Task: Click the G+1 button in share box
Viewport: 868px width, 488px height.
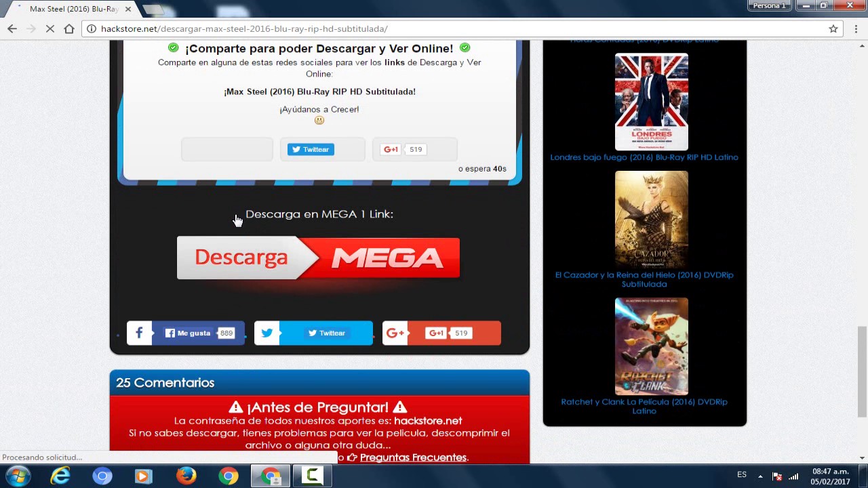Action: tap(391, 149)
